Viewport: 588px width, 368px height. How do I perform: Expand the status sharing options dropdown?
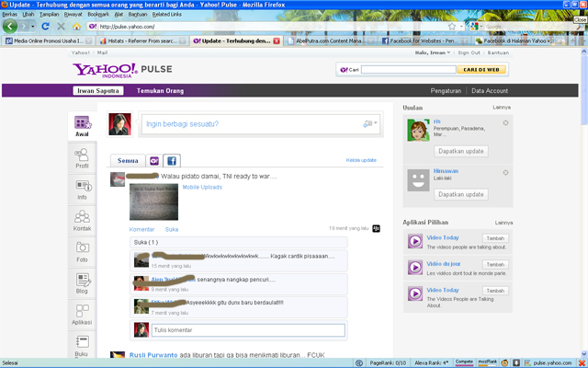point(369,123)
